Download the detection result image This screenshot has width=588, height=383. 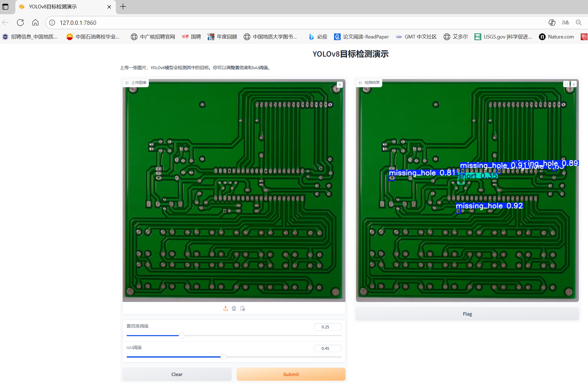[574, 84]
